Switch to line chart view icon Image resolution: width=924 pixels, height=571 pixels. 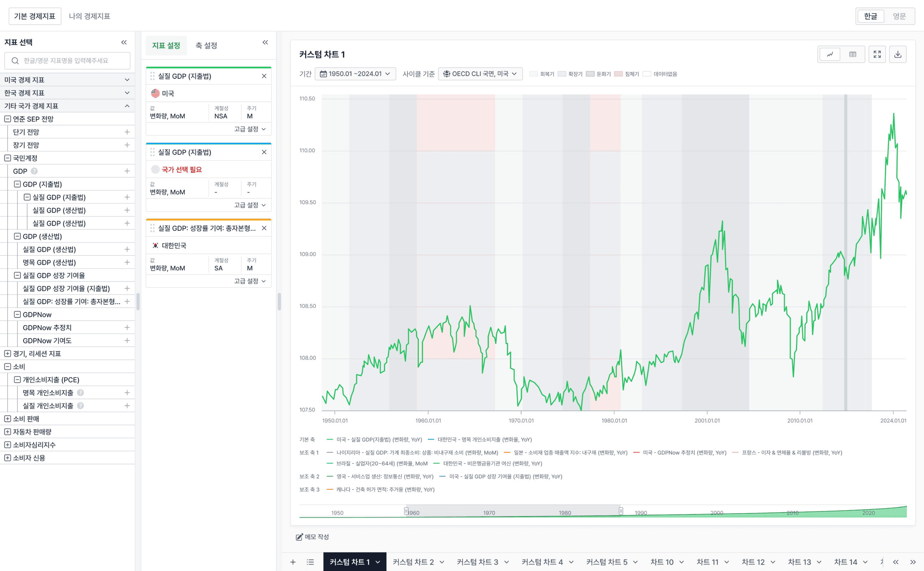point(830,54)
